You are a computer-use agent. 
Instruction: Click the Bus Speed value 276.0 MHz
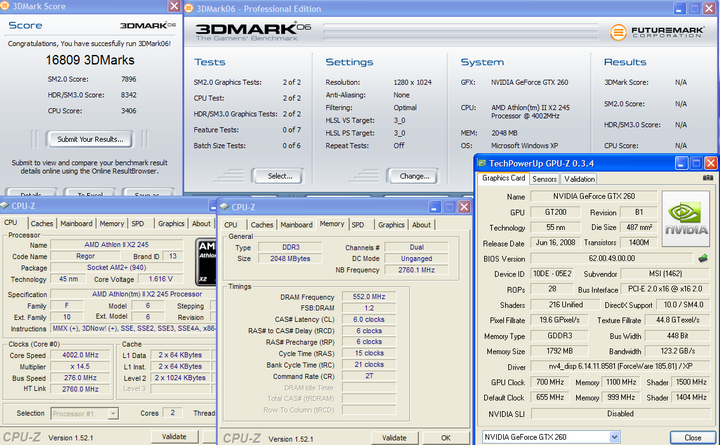[x=80, y=377]
